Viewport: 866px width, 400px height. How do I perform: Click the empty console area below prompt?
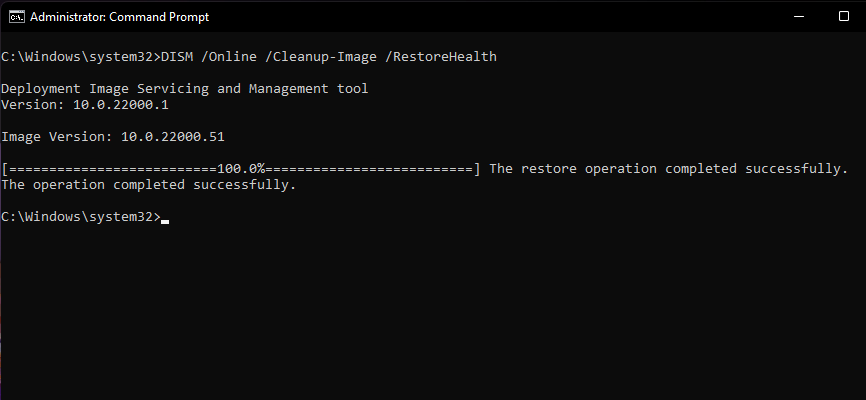click(x=430, y=310)
